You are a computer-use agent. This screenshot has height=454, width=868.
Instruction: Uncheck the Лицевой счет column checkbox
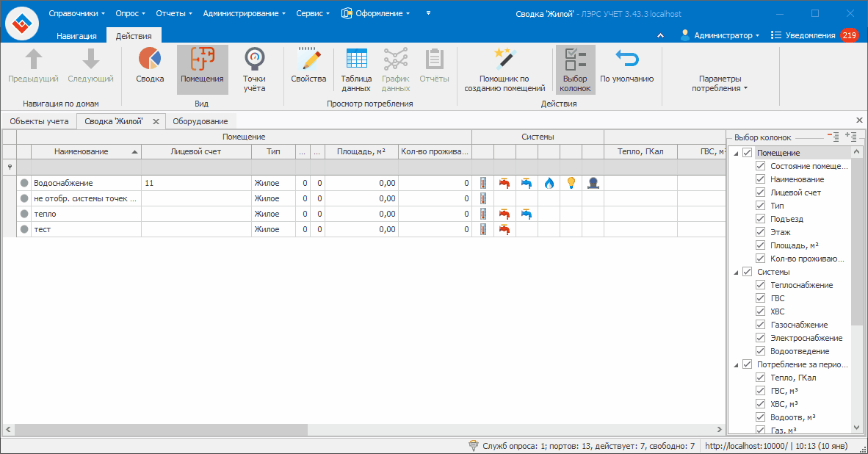tap(760, 192)
